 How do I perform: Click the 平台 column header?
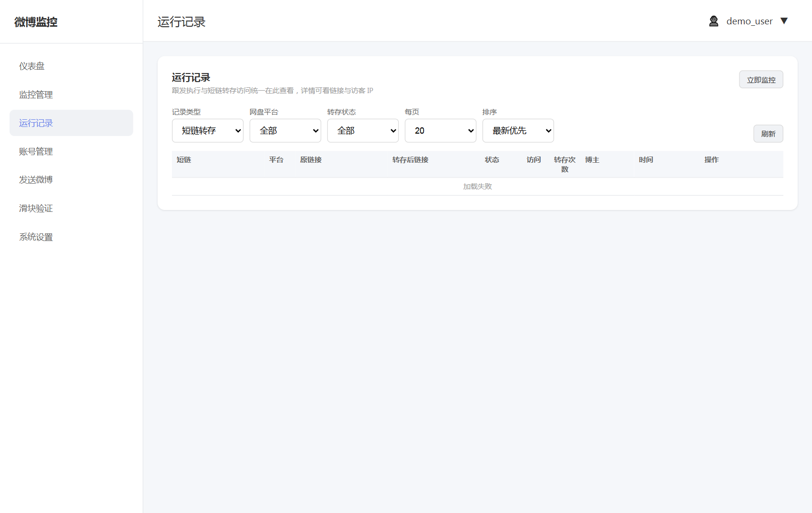276,160
